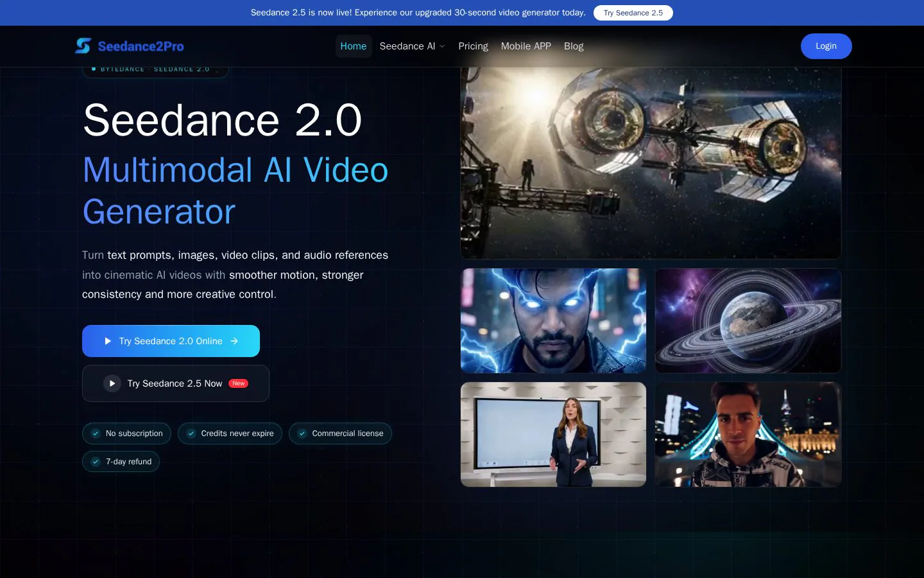Open the Pricing page

tap(473, 46)
